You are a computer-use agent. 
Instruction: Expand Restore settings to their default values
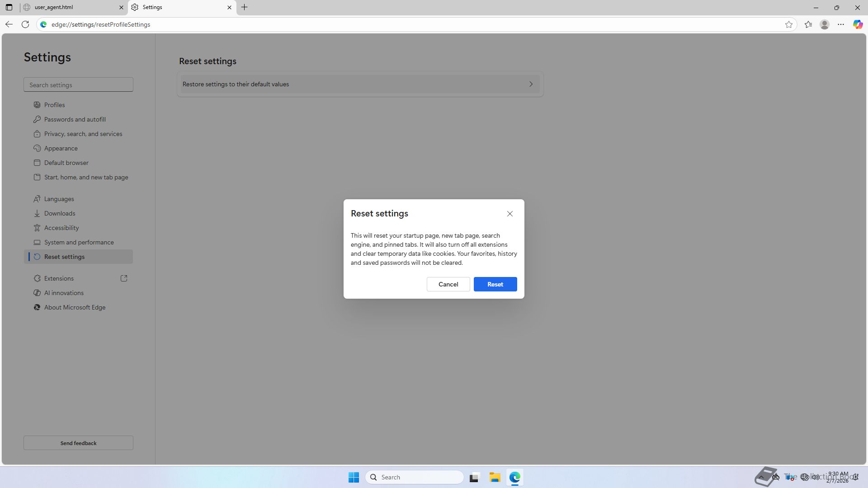(x=360, y=84)
